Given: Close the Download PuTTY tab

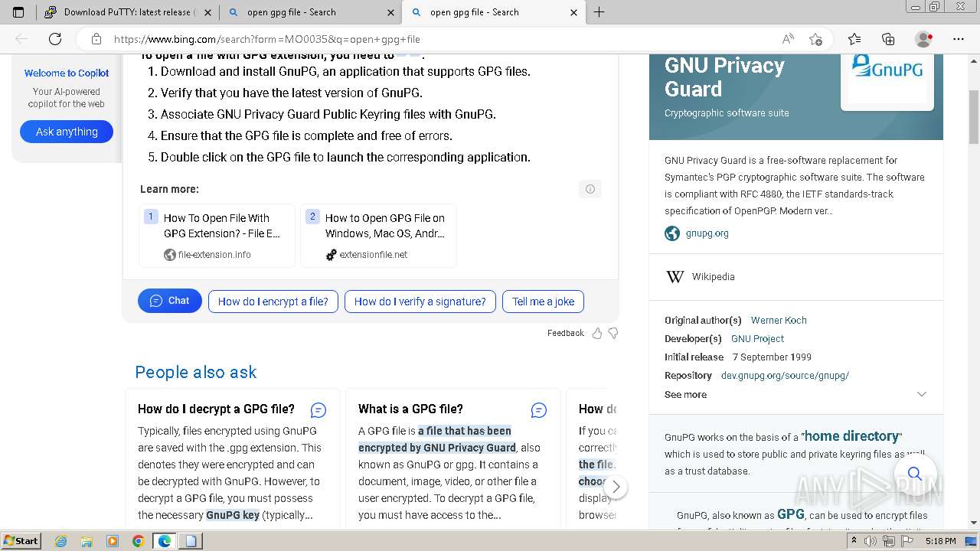Looking at the screenshot, I should click(207, 12).
